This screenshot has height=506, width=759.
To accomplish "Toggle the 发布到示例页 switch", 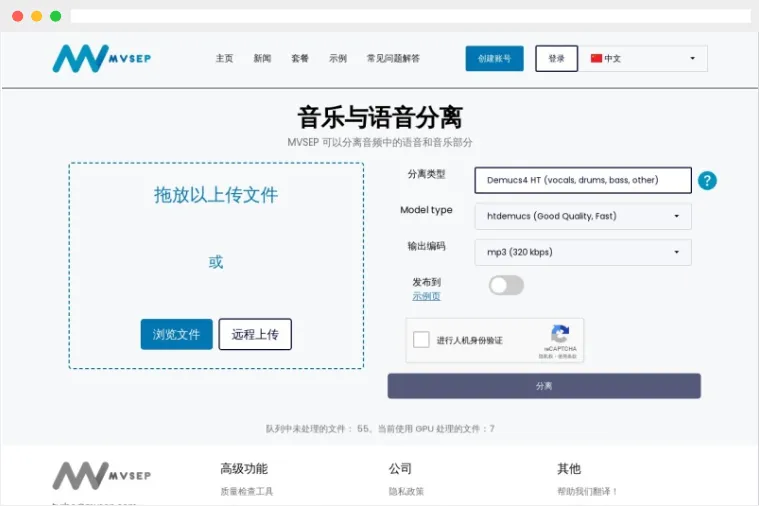I will [506, 286].
